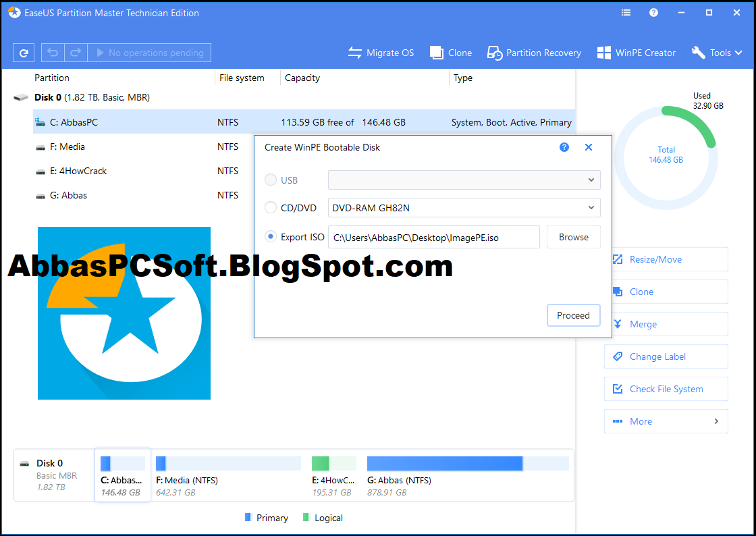Click the redo arrow icon
Viewport: 756px width, 536px height.
pyautogui.click(x=76, y=53)
